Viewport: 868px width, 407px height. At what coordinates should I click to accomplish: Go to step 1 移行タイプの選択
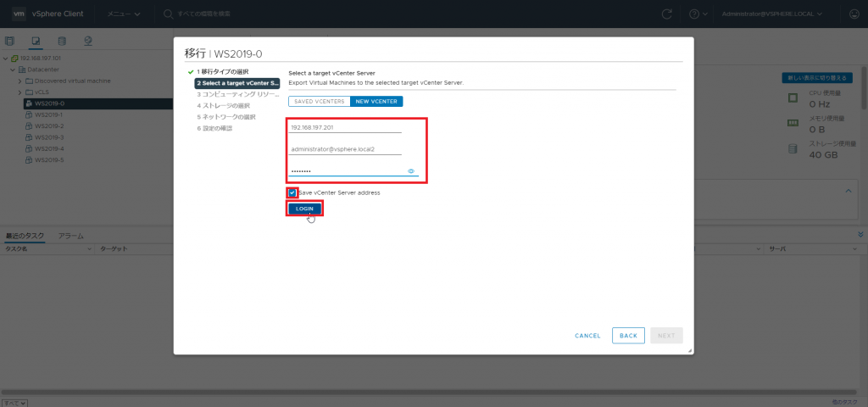[x=223, y=72]
